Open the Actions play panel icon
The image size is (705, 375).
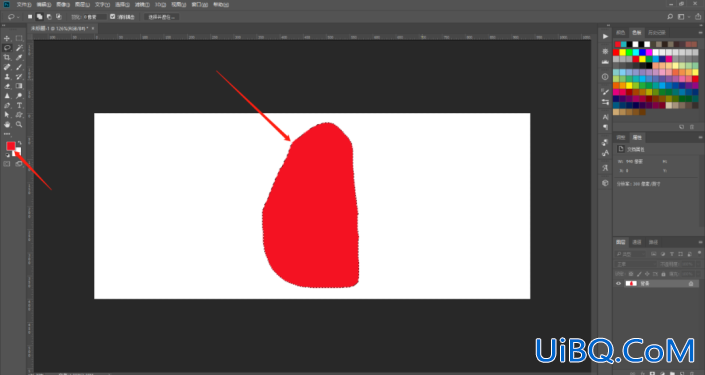(x=605, y=36)
